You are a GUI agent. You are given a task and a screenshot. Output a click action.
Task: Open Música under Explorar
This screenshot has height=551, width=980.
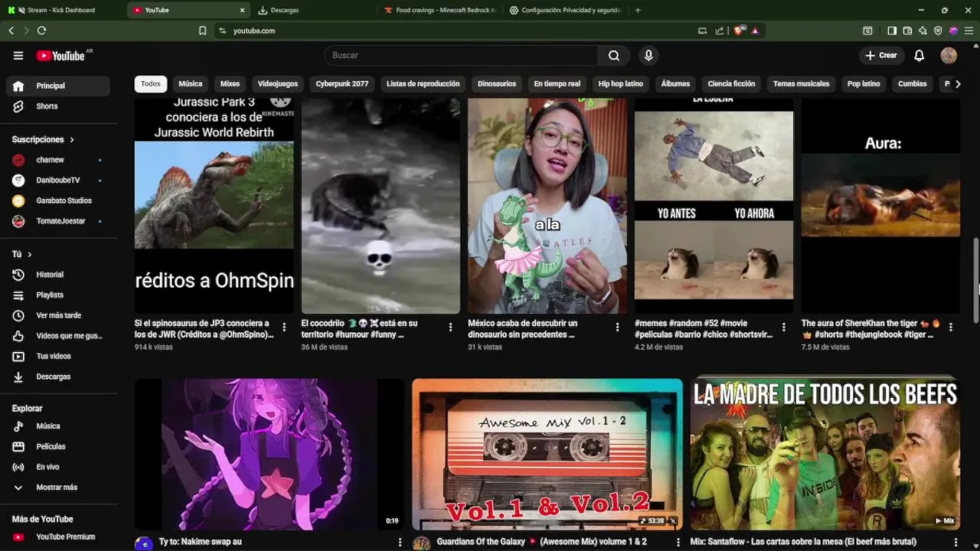click(58, 426)
